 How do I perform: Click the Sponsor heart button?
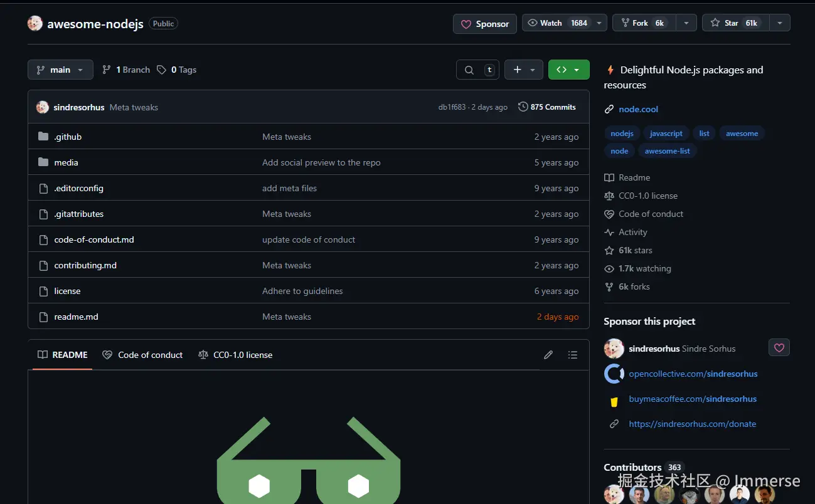pos(485,24)
